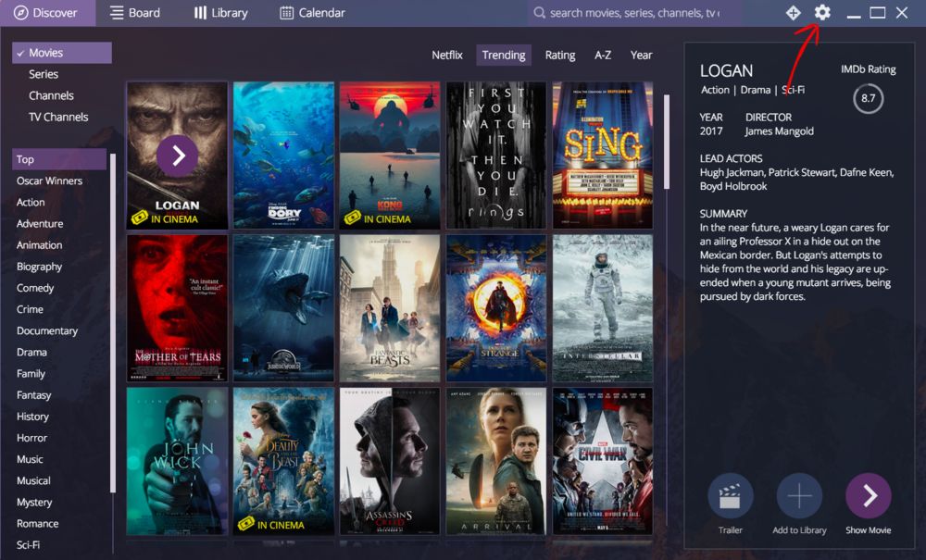Maximize the application window
The width and height of the screenshot is (926, 560).
[x=878, y=12]
